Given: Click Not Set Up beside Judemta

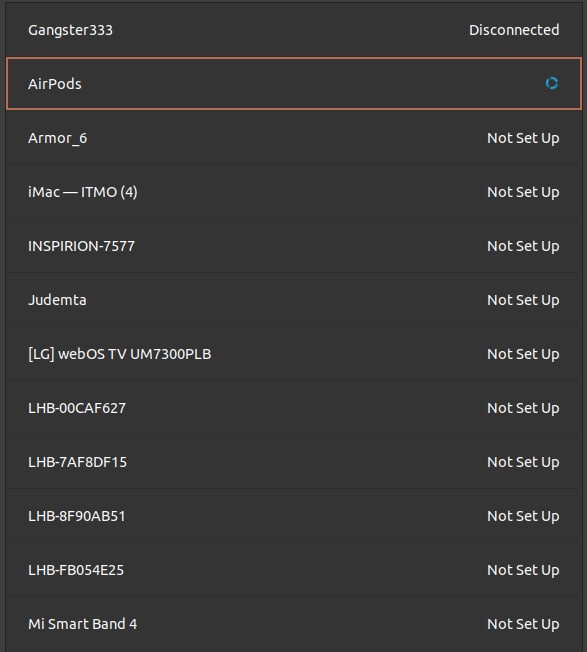Looking at the screenshot, I should pyautogui.click(x=523, y=301).
